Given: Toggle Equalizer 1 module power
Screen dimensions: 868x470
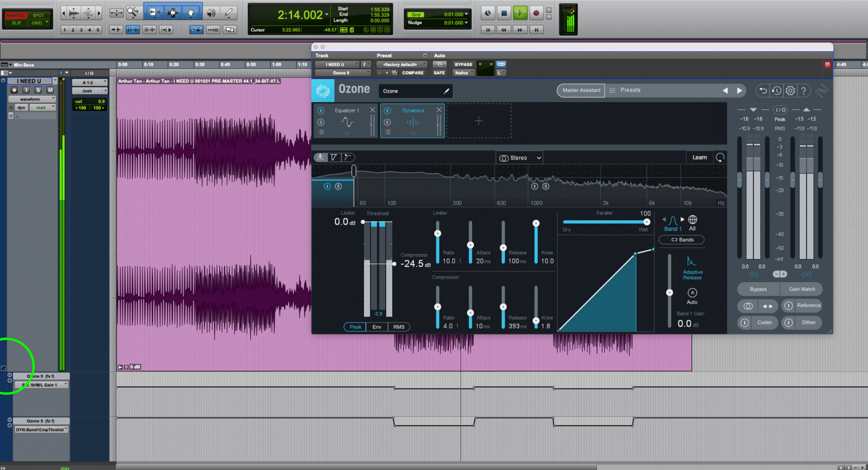Looking at the screenshot, I should pyautogui.click(x=321, y=111).
